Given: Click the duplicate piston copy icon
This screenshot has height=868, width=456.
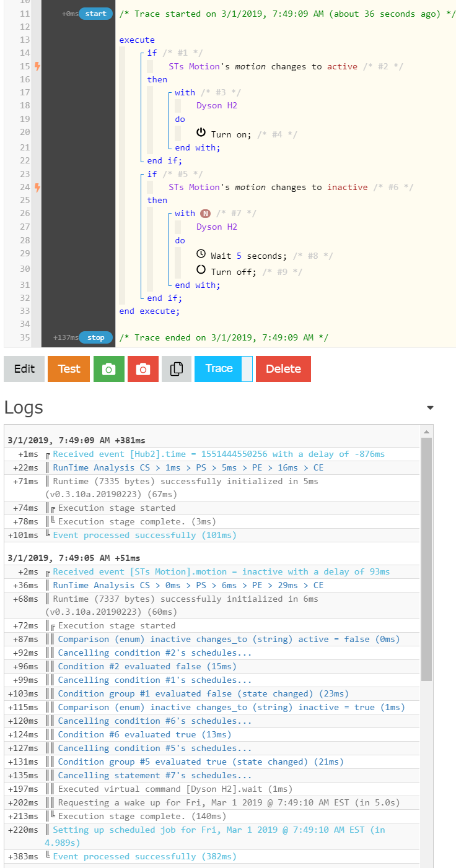Looking at the screenshot, I should pyautogui.click(x=177, y=369).
